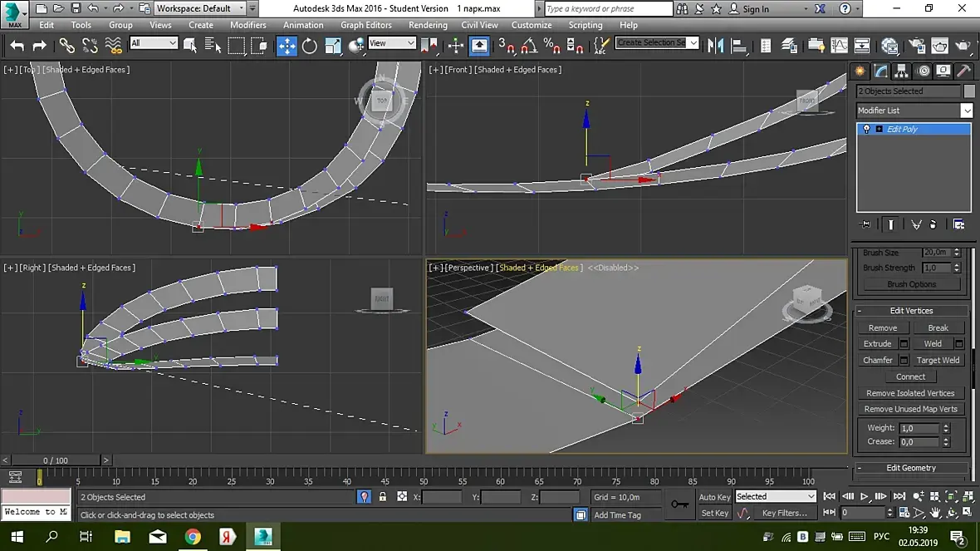
Task: Toggle the selection lock padlock
Action: [383, 497]
